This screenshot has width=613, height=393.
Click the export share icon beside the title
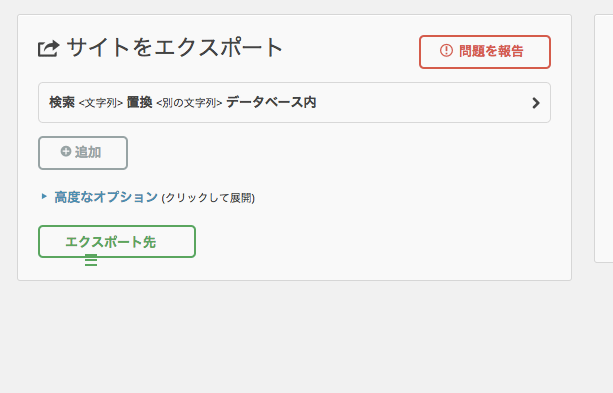click(x=48, y=49)
